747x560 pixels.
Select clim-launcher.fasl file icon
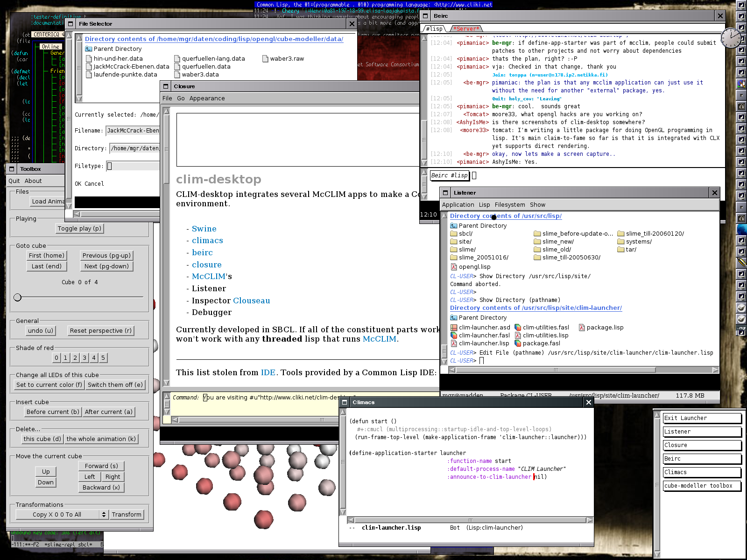pos(454,336)
